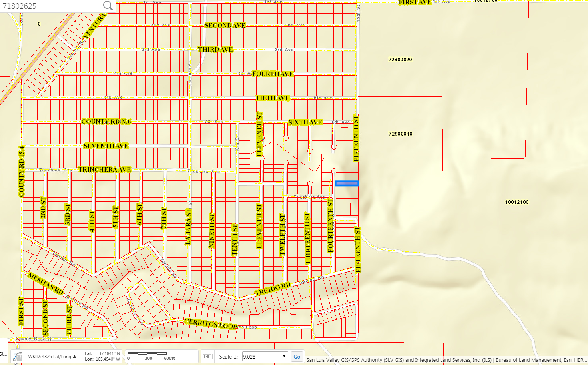
Task: Click the Latitude/Longitude coordinate readout
Action: point(102,356)
